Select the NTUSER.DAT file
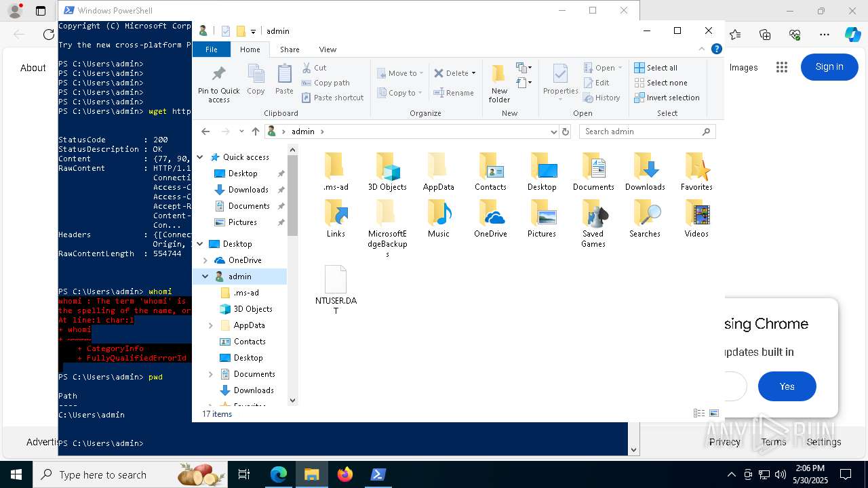The height and width of the screenshot is (488, 868). [336, 290]
